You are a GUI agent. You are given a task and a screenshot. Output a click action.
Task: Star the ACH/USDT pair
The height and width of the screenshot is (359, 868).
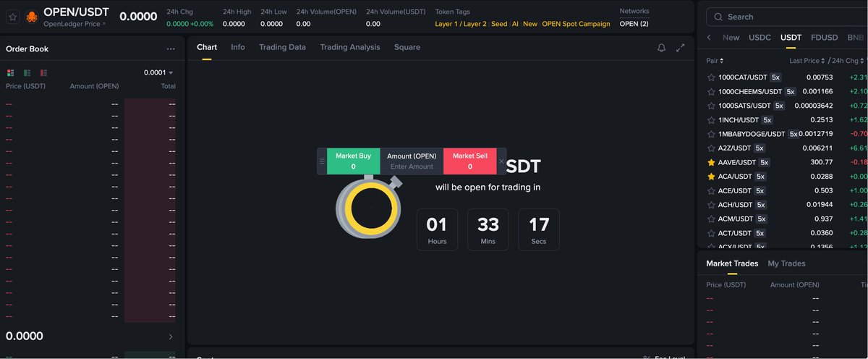711,205
